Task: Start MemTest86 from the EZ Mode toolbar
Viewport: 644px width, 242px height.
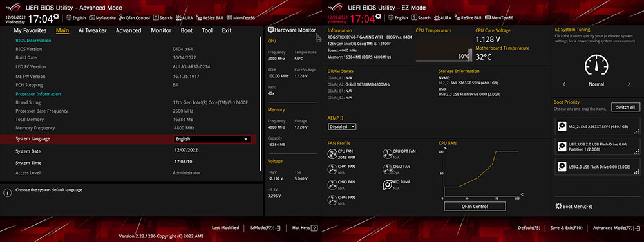Action: [x=499, y=17]
